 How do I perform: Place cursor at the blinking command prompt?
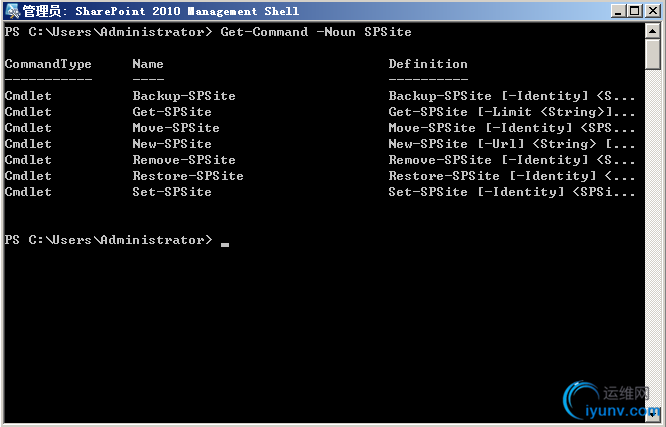225,241
